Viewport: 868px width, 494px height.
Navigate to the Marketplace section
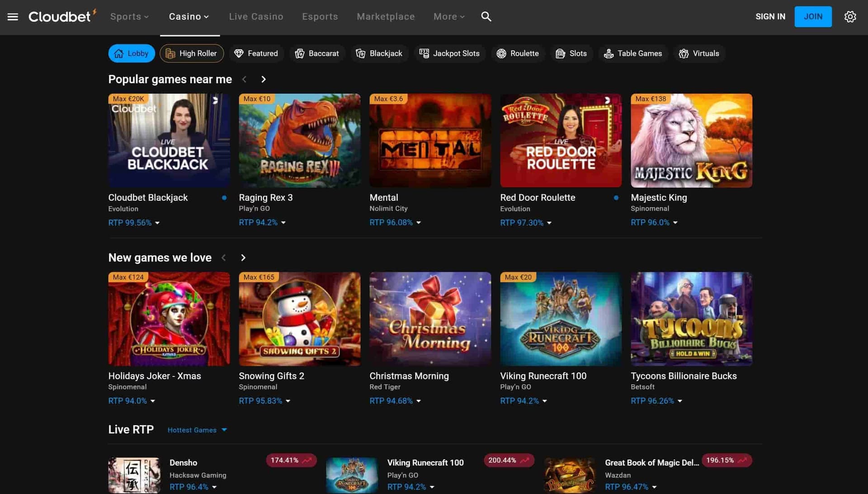pyautogui.click(x=386, y=16)
